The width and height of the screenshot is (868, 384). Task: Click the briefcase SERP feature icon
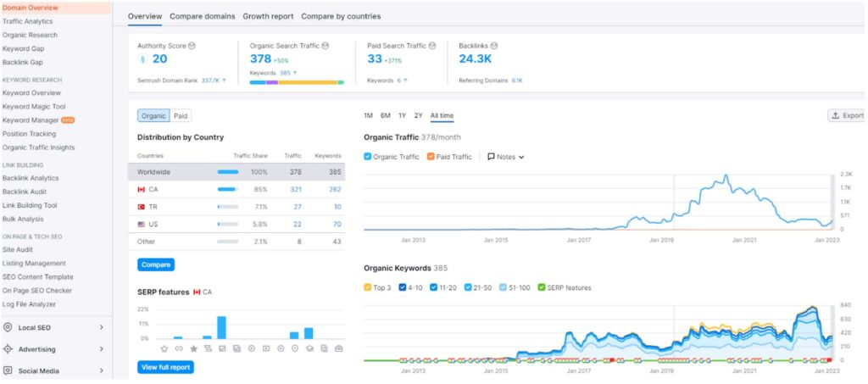tap(338, 348)
